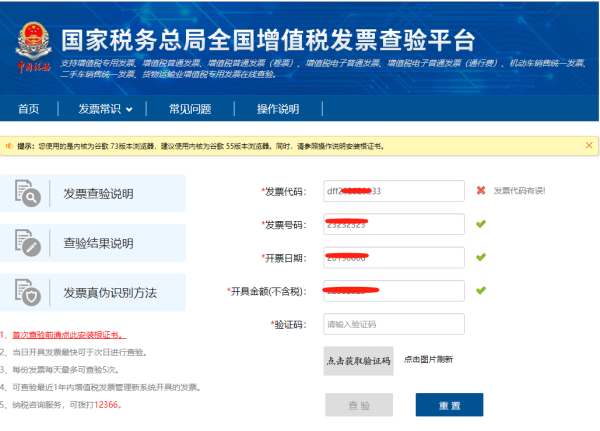Click the 查验结果说明 pencil document icon
The height and width of the screenshot is (431, 600).
28,243
